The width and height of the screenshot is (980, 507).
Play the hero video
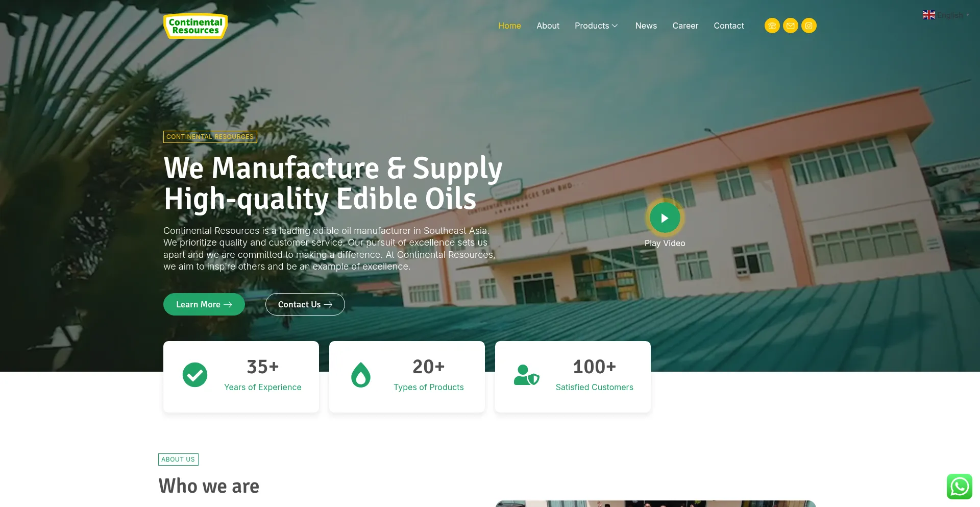[665, 218]
